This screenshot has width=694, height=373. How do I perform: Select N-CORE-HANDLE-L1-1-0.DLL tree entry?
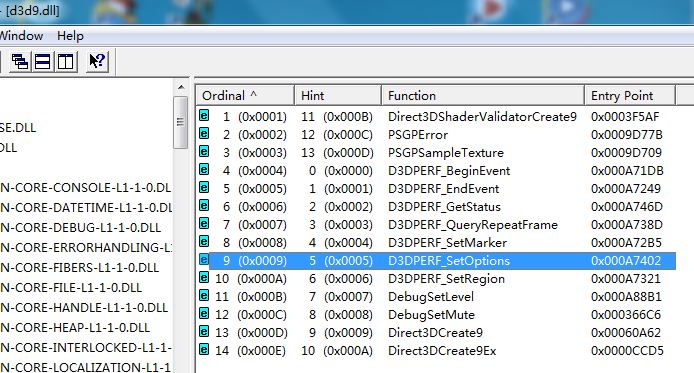(84, 308)
